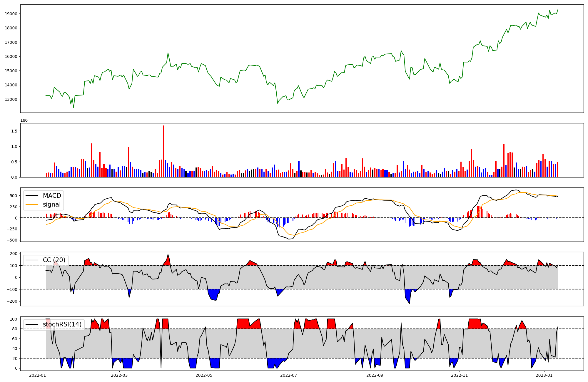
Task: Click the signal legend entry
Action: click(x=52, y=205)
